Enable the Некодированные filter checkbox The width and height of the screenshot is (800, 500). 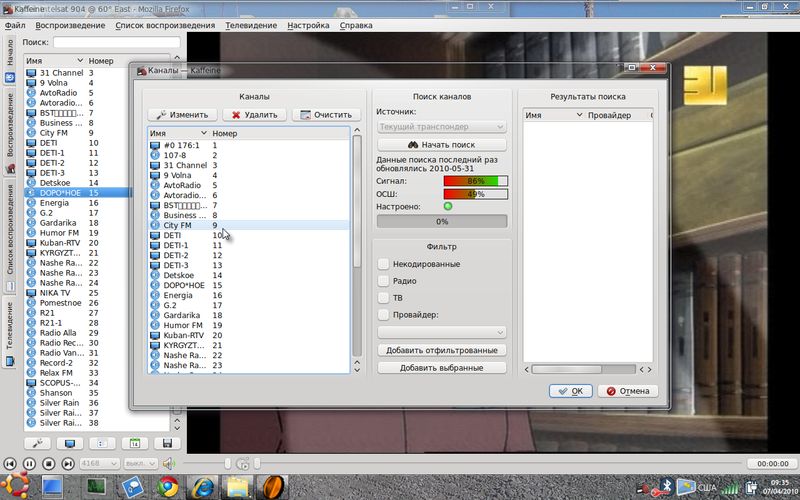pos(385,263)
